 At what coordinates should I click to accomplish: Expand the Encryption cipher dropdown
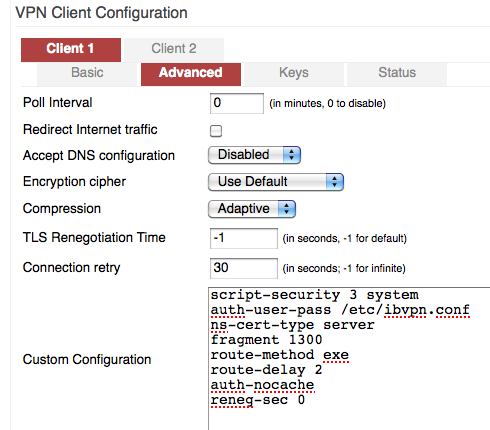tap(276, 182)
